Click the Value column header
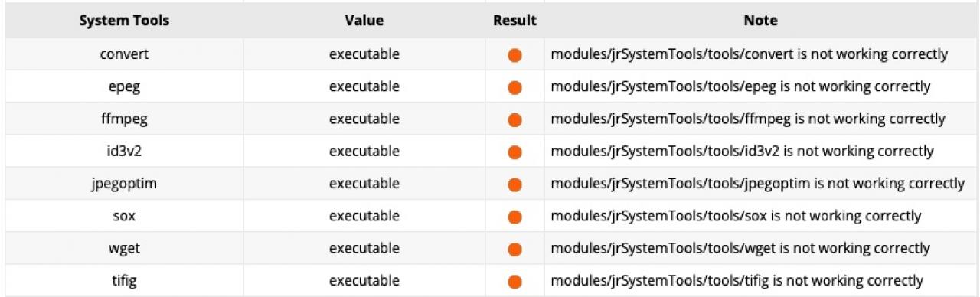This screenshot has height=297, width=980. point(364,21)
